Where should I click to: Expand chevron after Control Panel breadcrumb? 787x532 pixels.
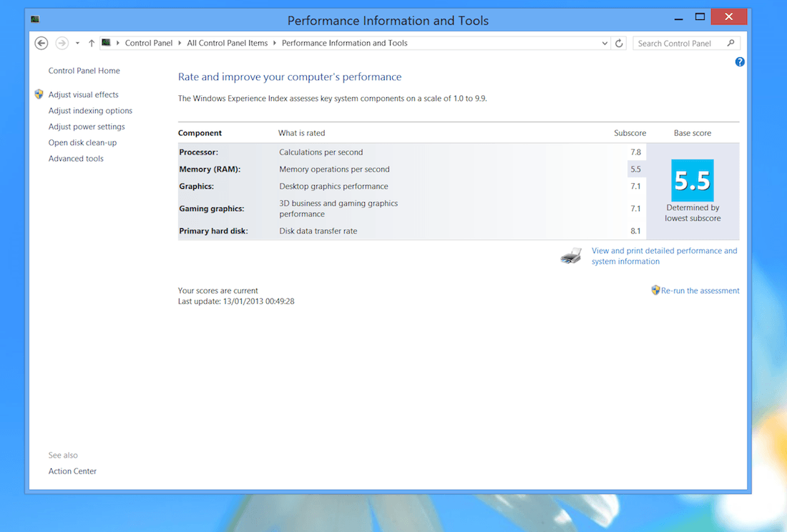coord(180,43)
